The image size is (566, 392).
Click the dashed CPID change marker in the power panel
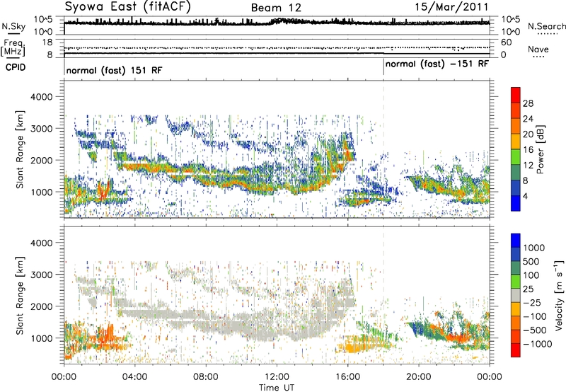coord(383,149)
